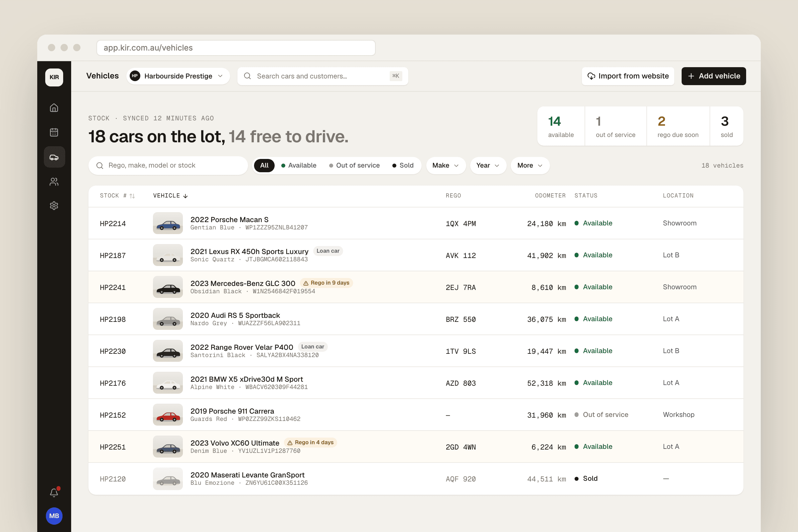
Task: Click stock number HP2176
Action: point(113,383)
